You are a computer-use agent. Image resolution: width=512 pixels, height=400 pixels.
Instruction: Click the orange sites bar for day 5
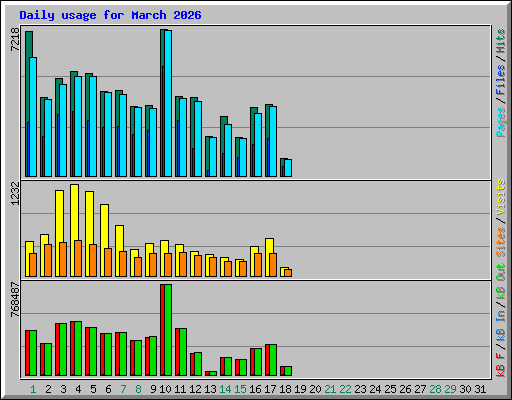coord(93,260)
